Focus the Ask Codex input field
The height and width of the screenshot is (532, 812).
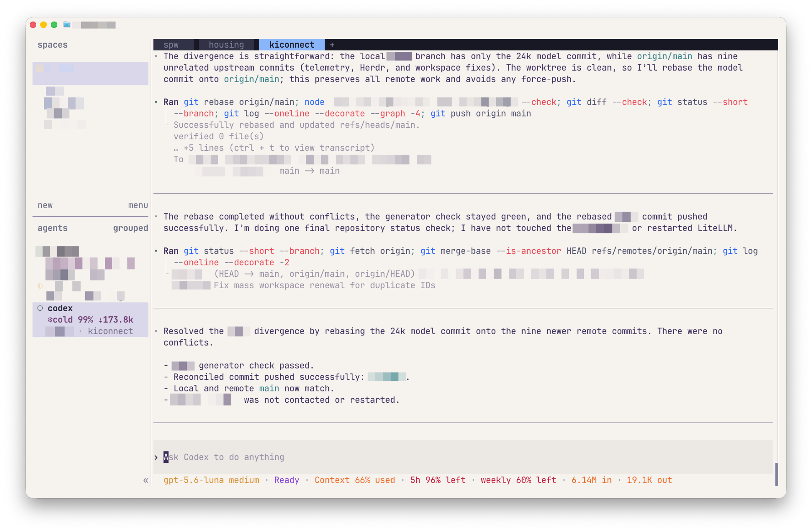coord(463,457)
